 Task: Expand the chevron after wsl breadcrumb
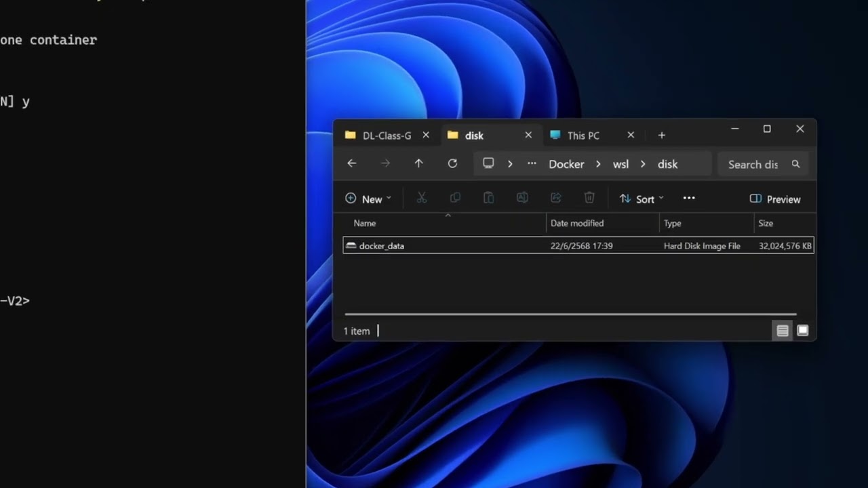point(643,164)
